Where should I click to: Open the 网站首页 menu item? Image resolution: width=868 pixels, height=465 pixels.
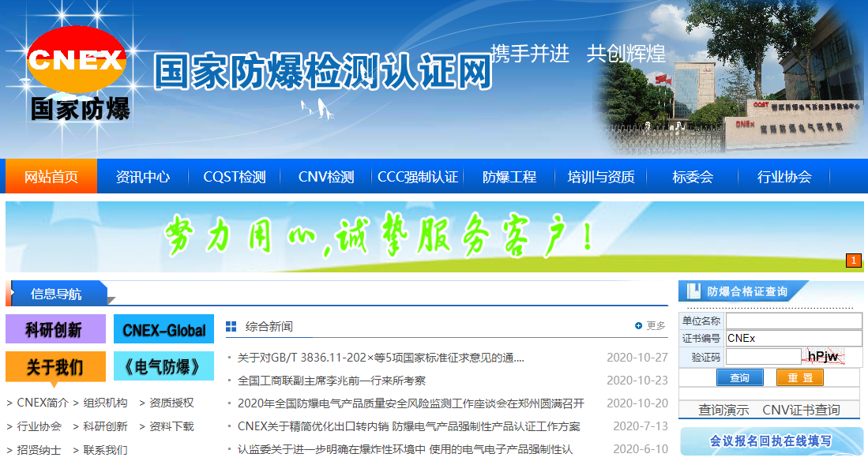51,177
